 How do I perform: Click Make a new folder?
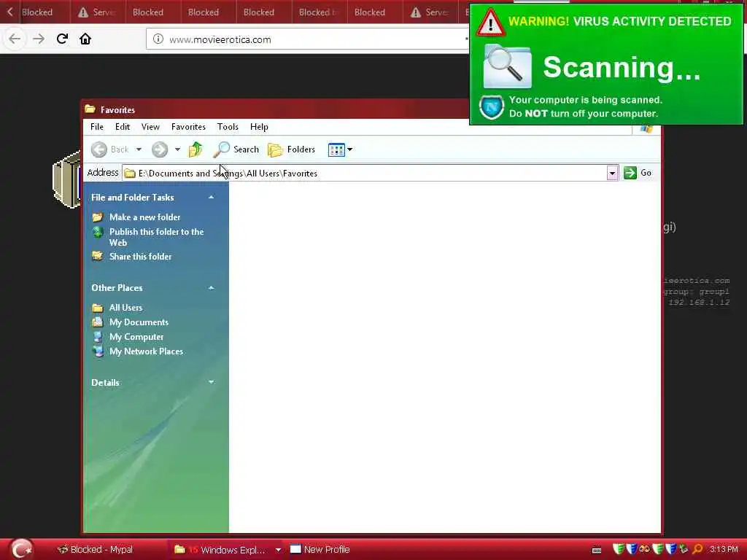pos(145,217)
